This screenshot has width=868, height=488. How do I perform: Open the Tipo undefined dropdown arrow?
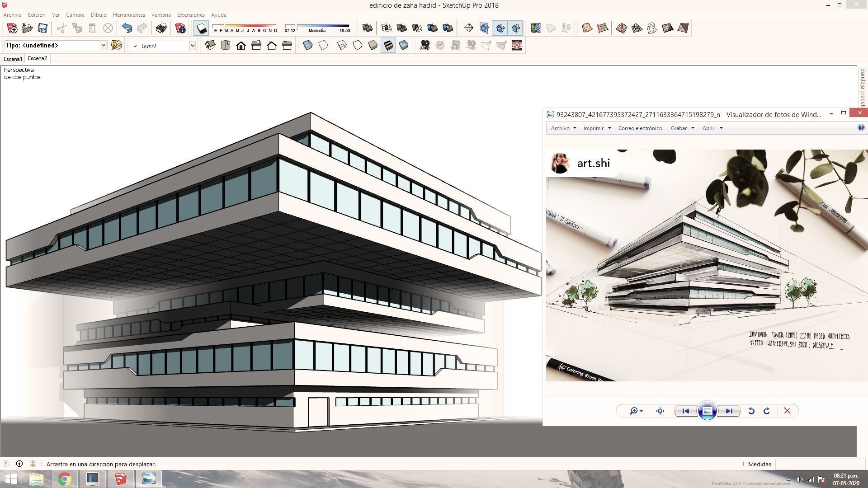tap(104, 45)
